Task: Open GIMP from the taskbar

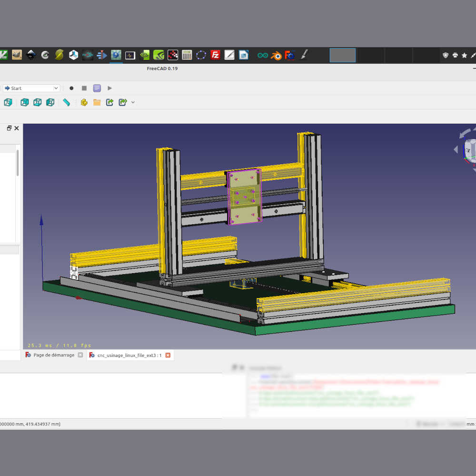Action: pos(17,55)
